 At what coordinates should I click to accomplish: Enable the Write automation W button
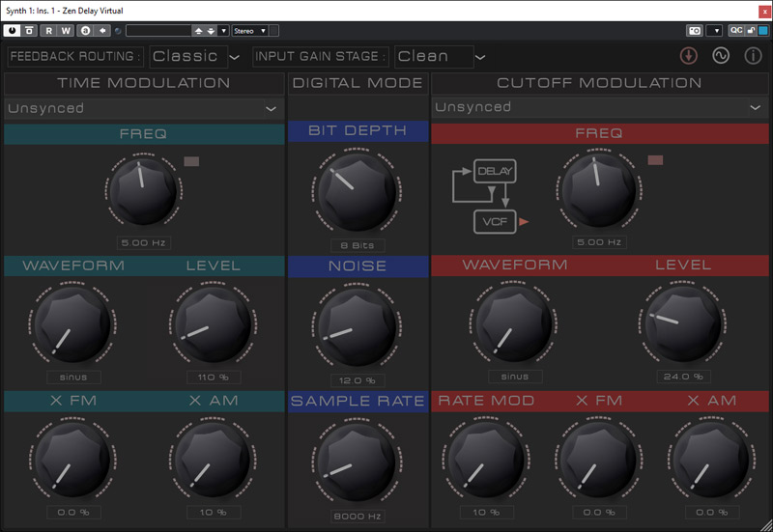(x=66, y=30)
